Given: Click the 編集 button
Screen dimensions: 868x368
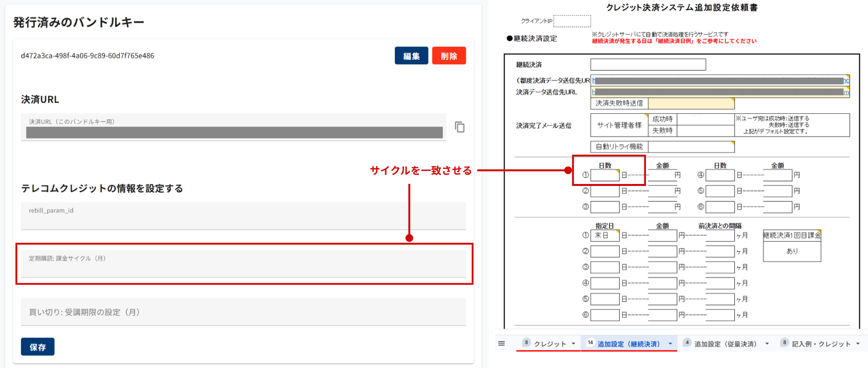Looking at the screenshot, I should (x=411, y=56).
